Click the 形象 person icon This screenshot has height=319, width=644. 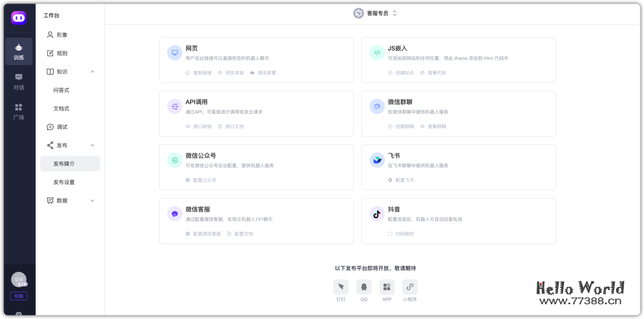[x=50, y=35]
